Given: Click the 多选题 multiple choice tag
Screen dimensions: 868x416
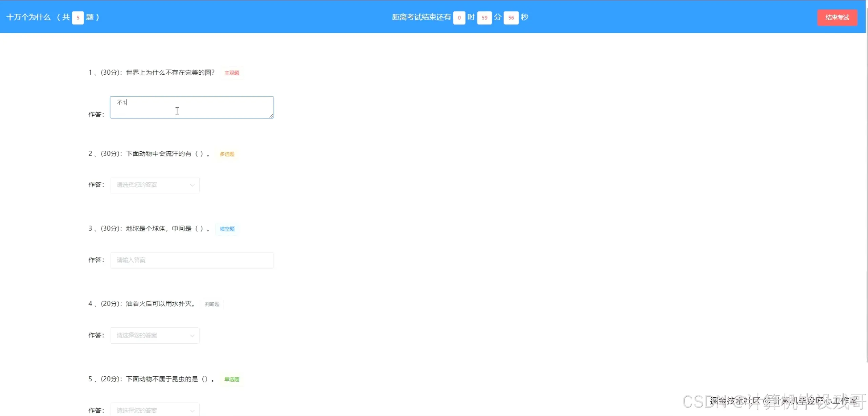Looking at the screenshot, I should [x=227, y=154].
